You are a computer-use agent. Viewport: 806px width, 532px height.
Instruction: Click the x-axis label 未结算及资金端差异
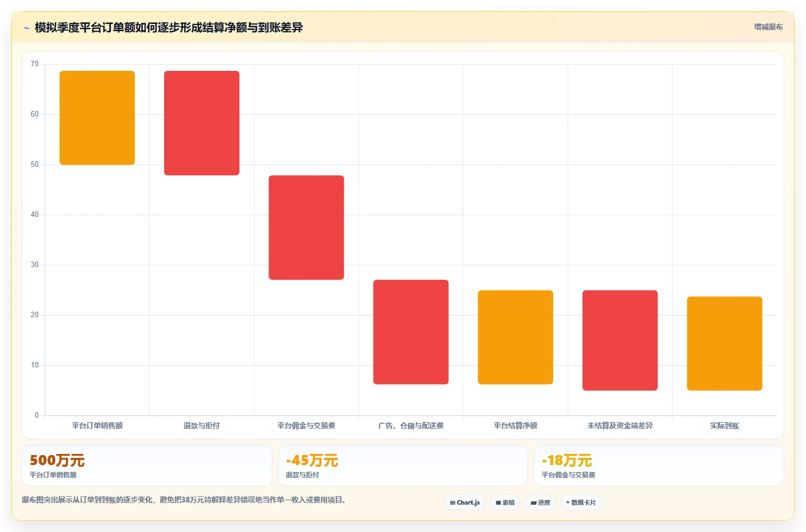(x=620, y=425)
